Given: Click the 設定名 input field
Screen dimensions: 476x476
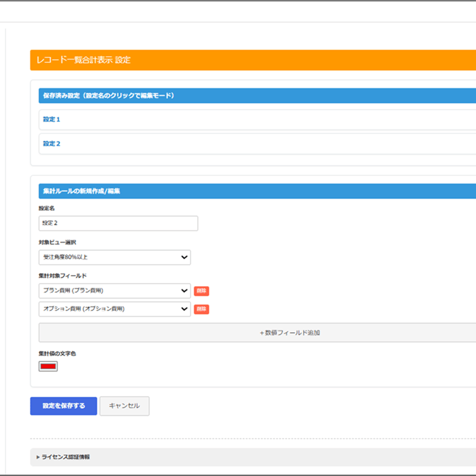Looking at the screenshot, I should pos(118,224).
